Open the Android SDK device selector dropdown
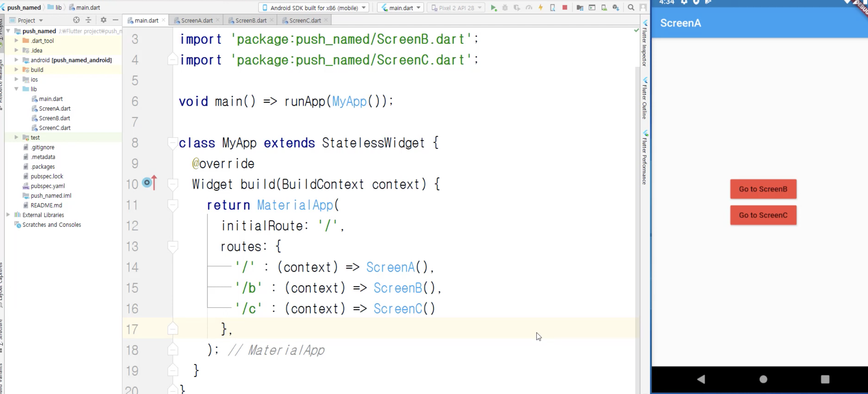Viewport: 868px width, 394px height. click(x=314, y=8)
